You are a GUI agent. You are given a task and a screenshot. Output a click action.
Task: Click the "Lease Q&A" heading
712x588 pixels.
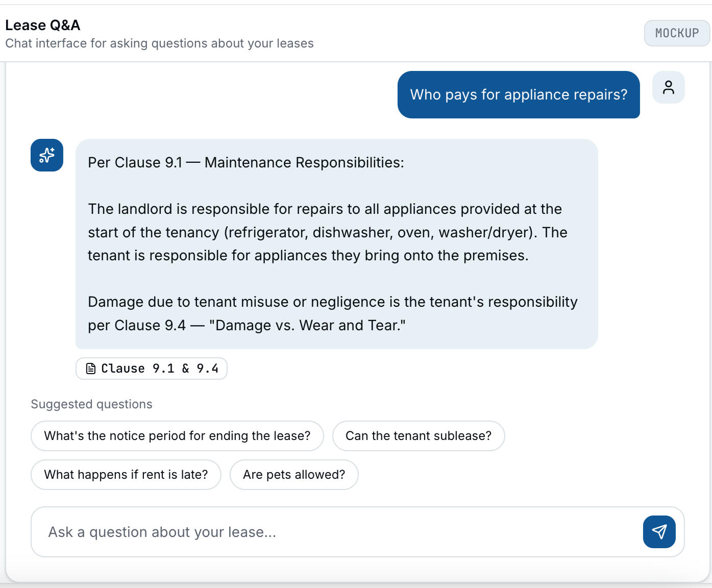(43, 25)
